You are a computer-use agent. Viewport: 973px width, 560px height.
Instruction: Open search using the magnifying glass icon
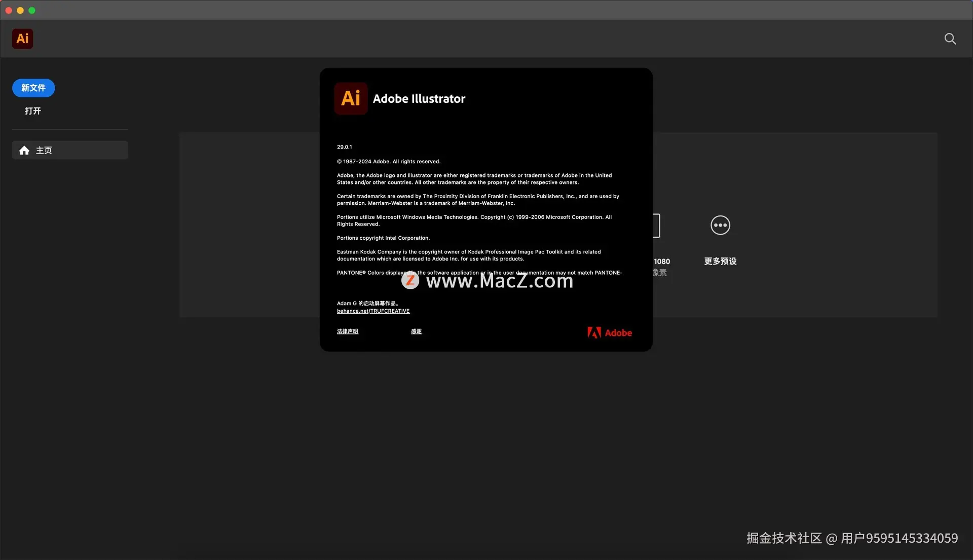(950, 39)
